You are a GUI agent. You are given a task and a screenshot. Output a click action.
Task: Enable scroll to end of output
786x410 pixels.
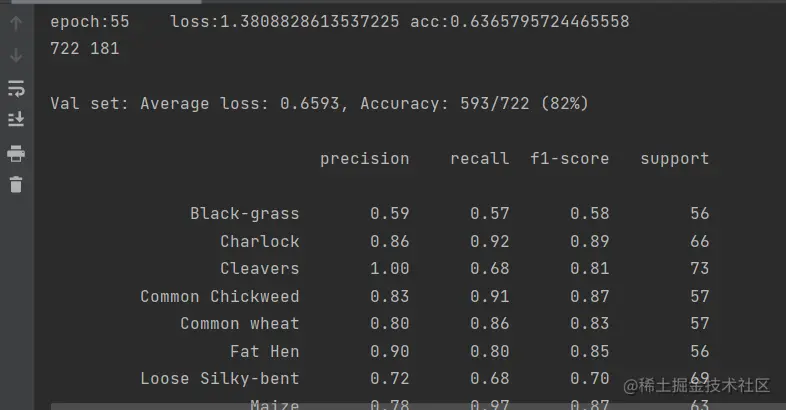click(x=16, y=119)
